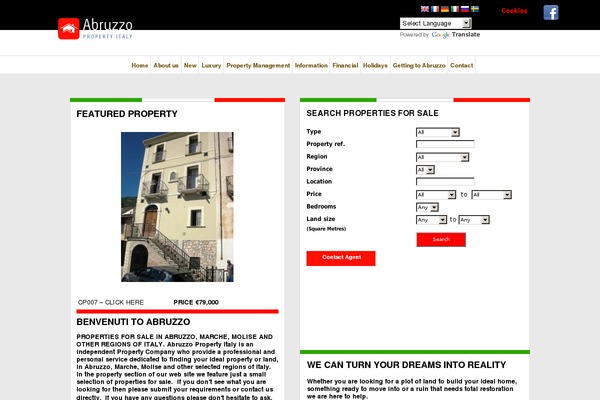This screenshot has width=600, height=400.
Task: Open the Select Language dropdown
Action: point(435,23)
